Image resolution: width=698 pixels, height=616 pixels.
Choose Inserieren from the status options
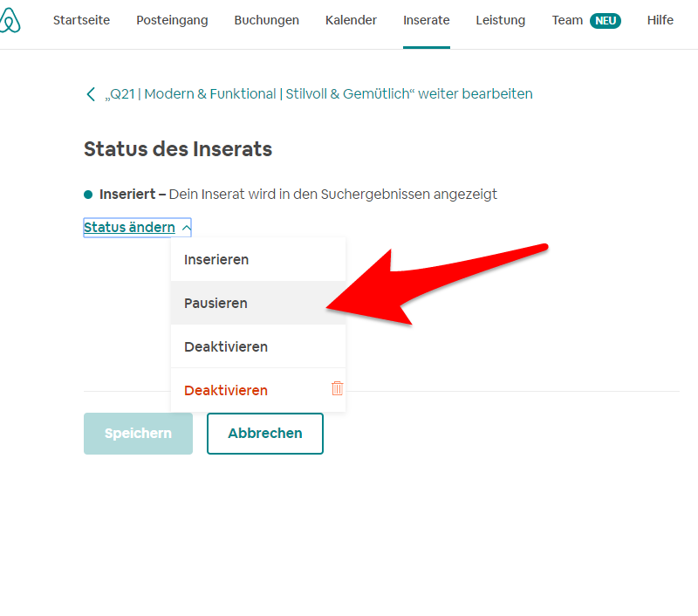216,259
